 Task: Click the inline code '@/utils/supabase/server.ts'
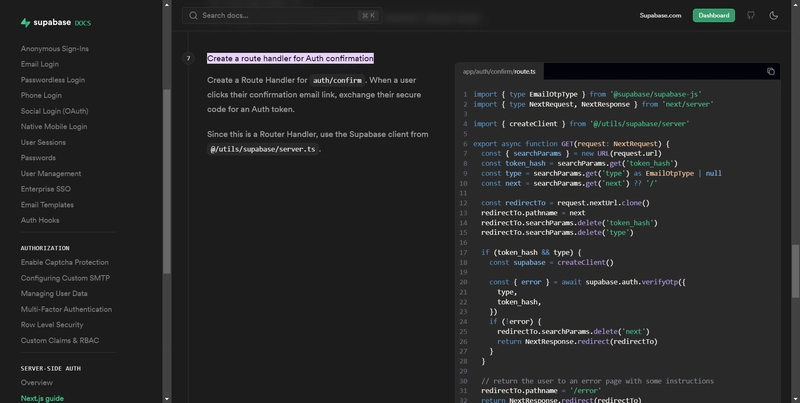263,149
